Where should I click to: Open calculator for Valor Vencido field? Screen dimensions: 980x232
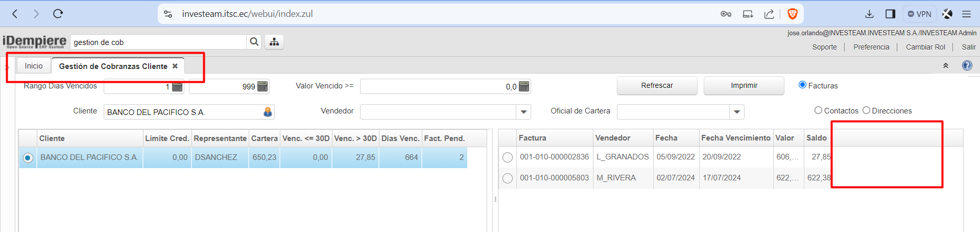click(524, 86)
